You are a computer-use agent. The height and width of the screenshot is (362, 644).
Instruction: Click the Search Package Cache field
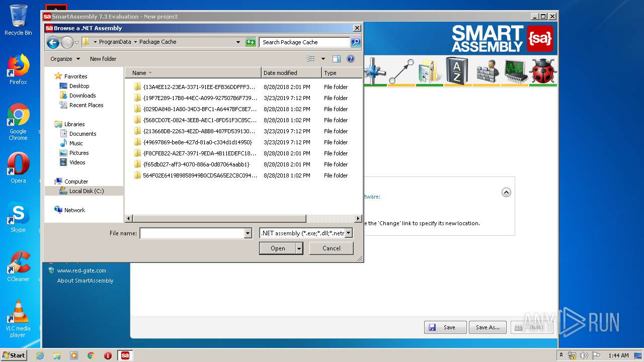(x=305, y=42)
